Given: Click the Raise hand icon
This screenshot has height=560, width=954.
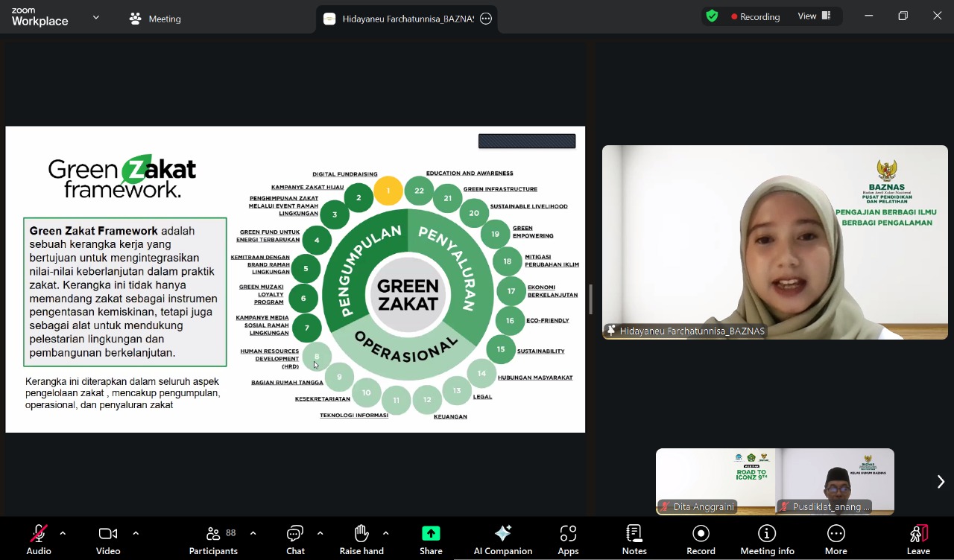Looking at the screenshot, I should (x=361, y=539).
